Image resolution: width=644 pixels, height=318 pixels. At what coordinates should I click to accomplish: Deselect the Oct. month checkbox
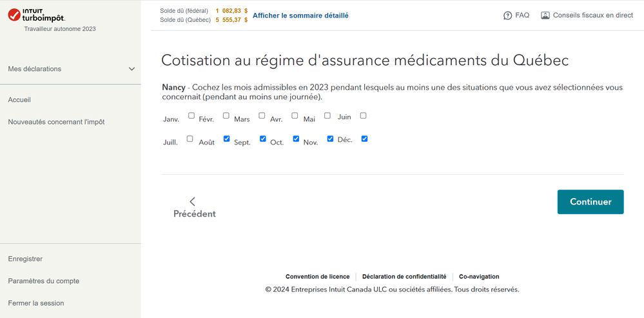point(296,139)
